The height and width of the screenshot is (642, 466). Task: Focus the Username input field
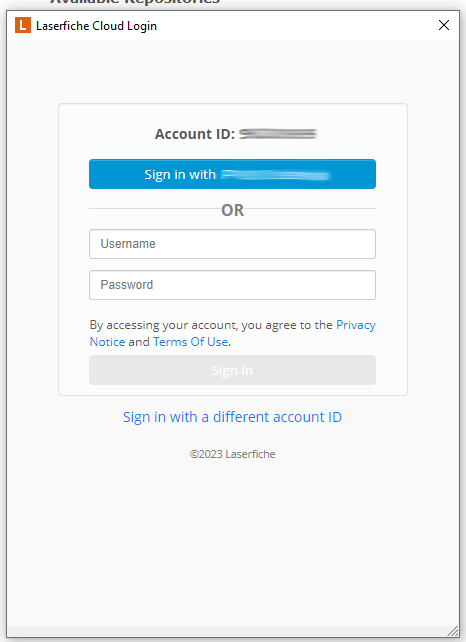[x=233, y=244]
